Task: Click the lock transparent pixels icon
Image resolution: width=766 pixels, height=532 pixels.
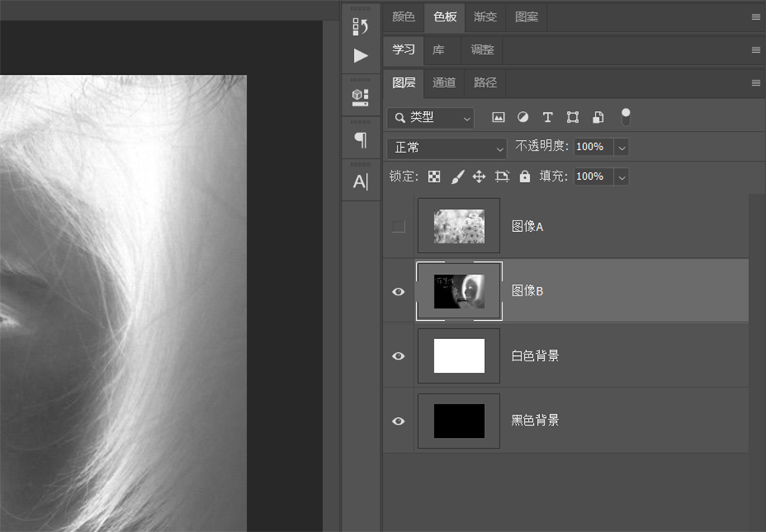Action: click(434, 176)
